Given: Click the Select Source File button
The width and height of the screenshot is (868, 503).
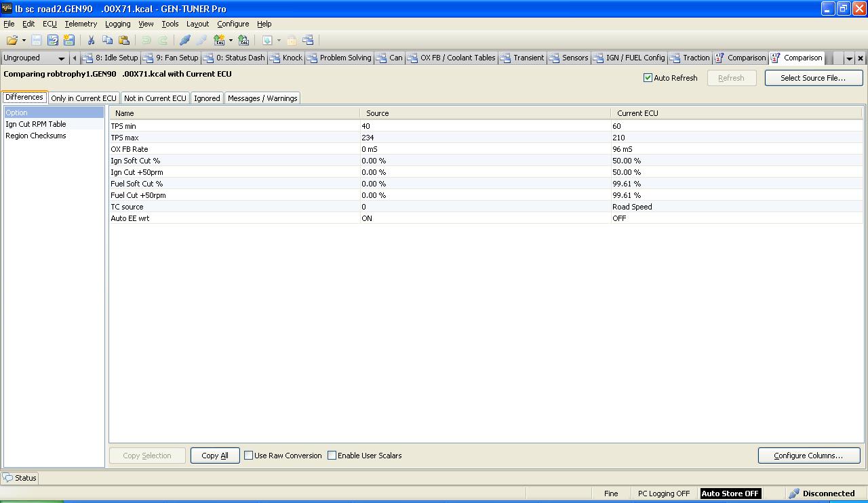Looking at the screenshot, I should (812, 78).
